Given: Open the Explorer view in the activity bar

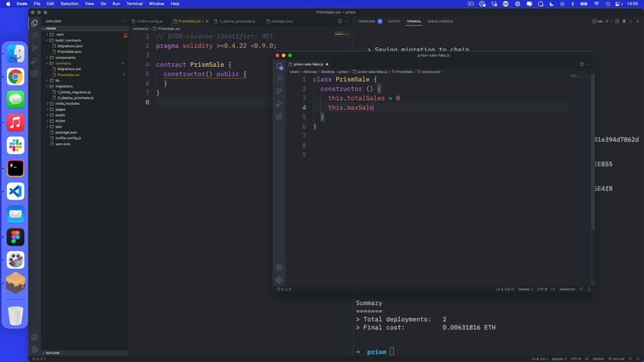Looking at the screenshot, I should (x=34, y=22).
